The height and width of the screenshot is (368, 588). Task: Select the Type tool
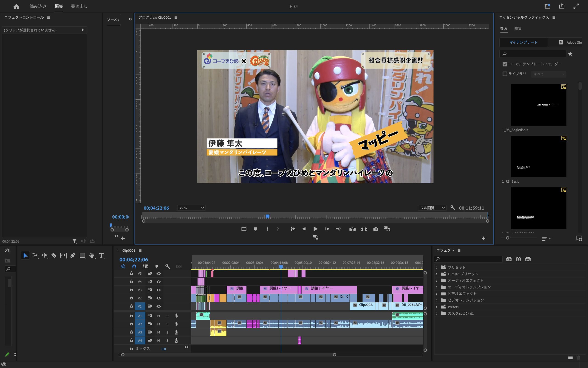tap(102, 255)
